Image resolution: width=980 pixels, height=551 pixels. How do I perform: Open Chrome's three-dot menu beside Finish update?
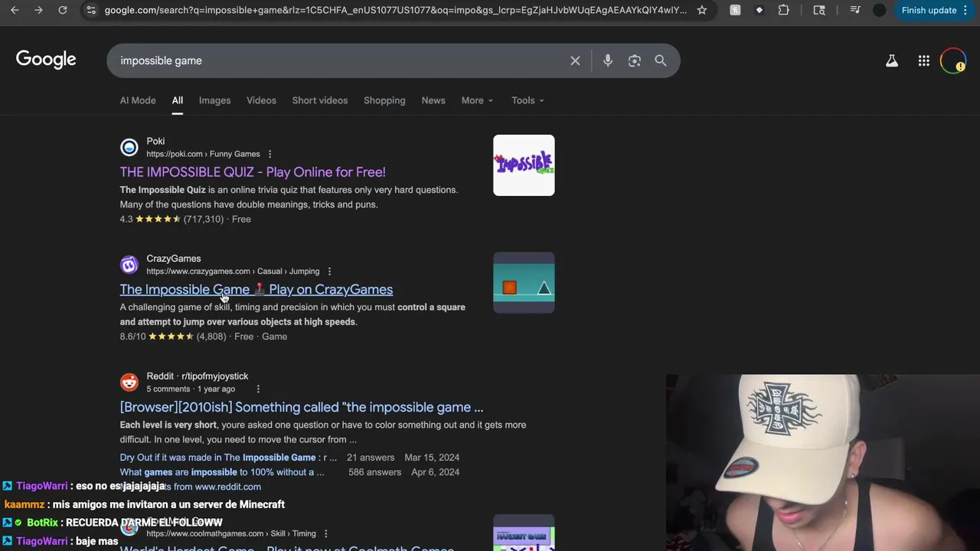965,10
